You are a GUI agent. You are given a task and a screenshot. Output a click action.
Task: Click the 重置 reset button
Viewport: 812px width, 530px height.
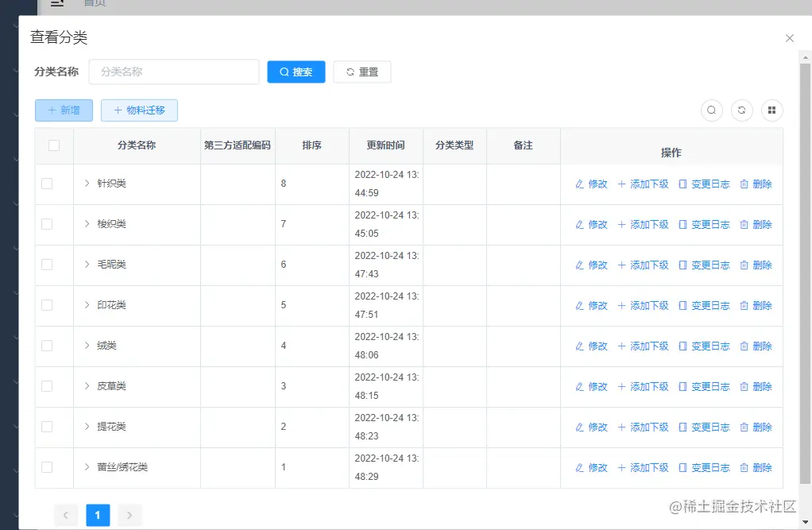point(362,72)
